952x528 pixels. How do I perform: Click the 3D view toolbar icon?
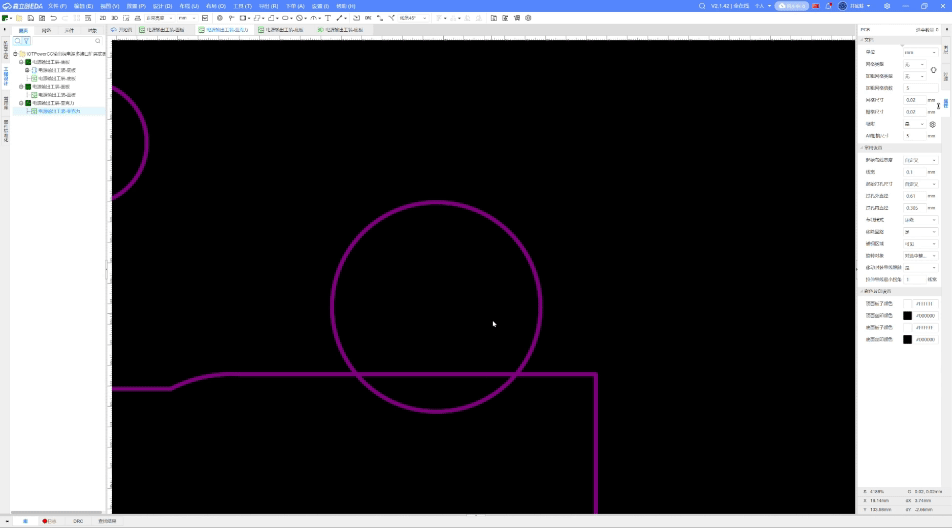pos(114,18)
